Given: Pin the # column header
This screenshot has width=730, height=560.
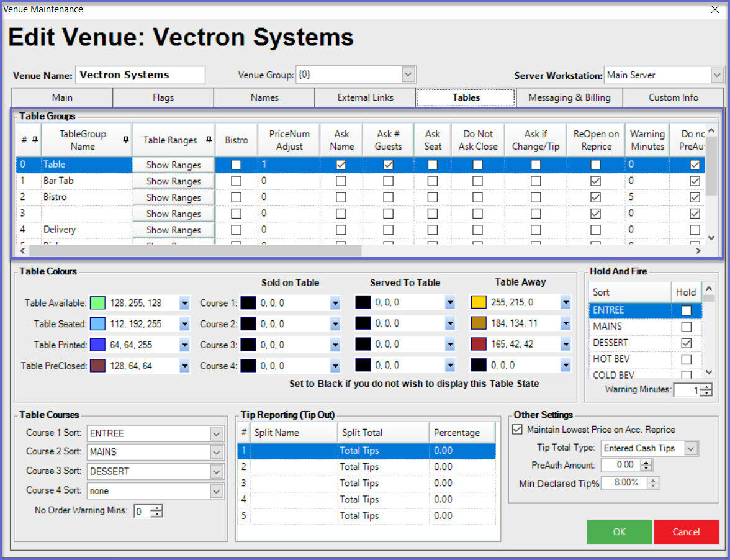Looking at the screenshot, I should (35, 140).
